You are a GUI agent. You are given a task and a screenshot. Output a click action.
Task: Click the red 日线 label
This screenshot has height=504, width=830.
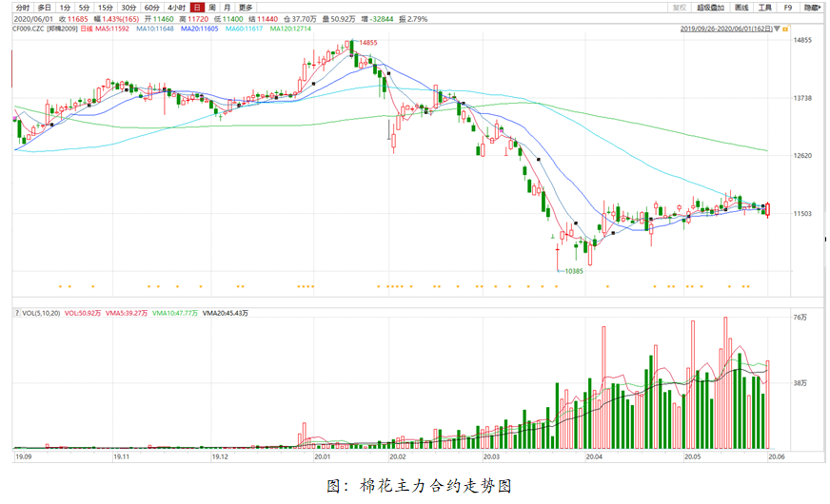click(87, 29)
